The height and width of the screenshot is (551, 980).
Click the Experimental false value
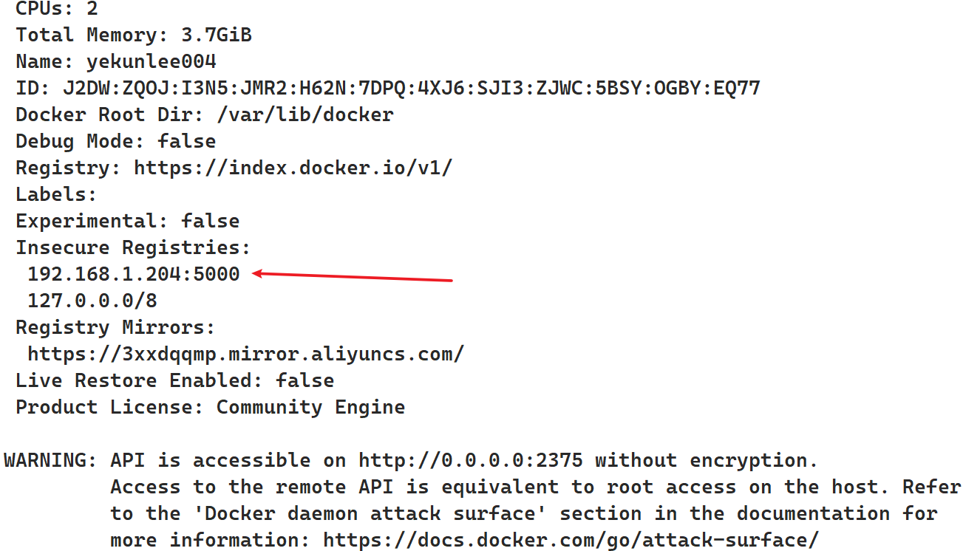point(211,221)
